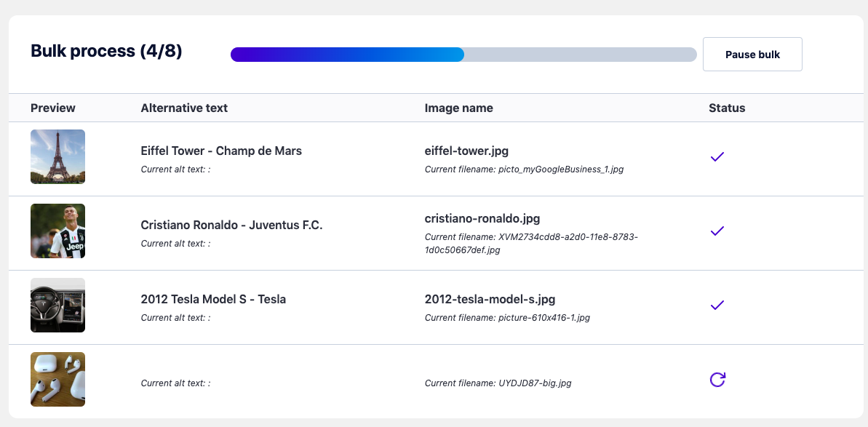
Task: Open the Cristiano Ronaldo preview thumbnail
Action: (x=57, y=231)
